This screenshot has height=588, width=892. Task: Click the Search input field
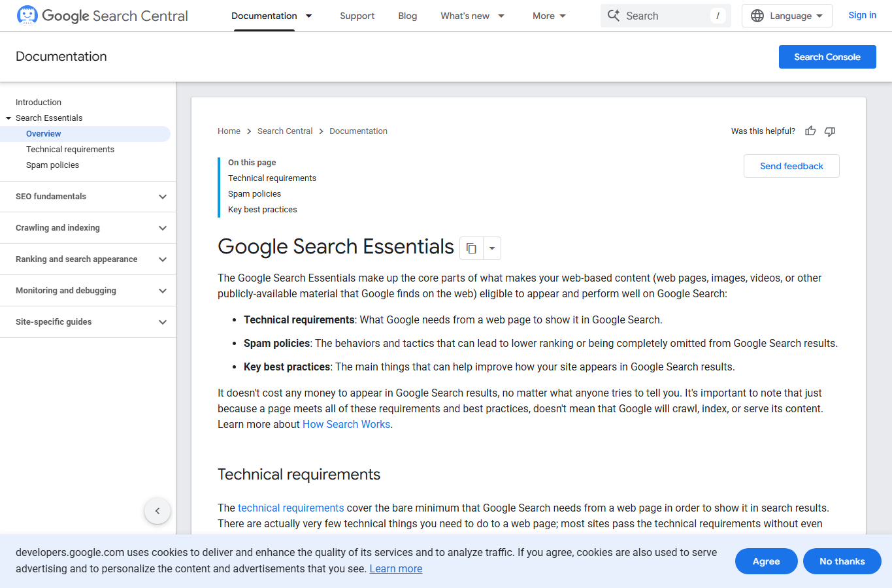tap(666, 16)
